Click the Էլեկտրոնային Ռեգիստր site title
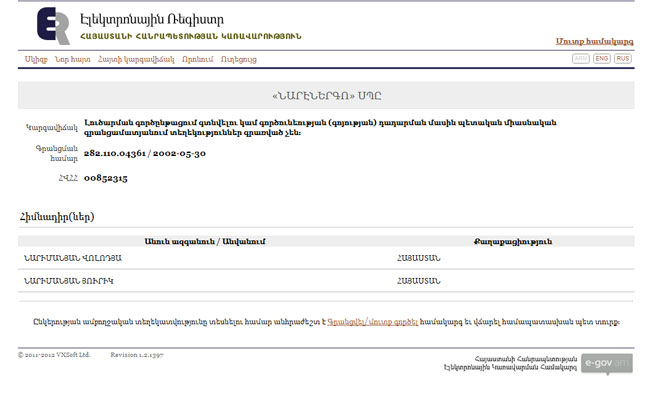650x397 pixels. point(152,19)
